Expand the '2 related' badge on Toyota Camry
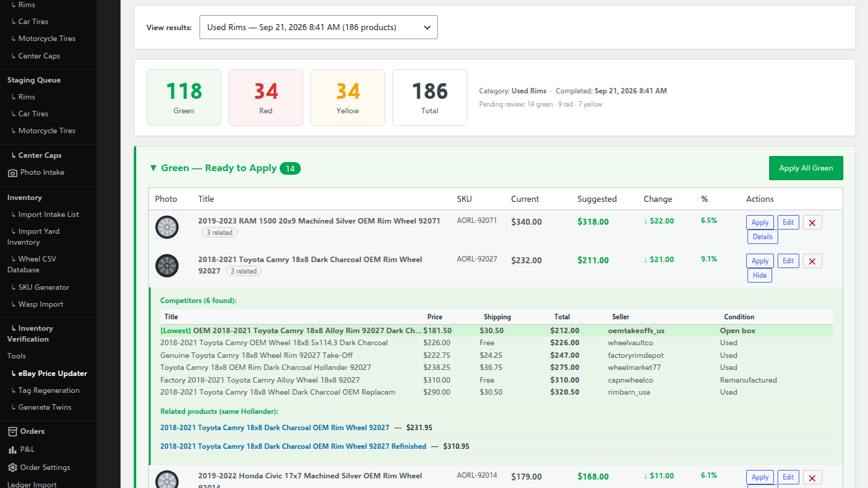This screenshot has width=868, height=488. (x=244, y=271)
